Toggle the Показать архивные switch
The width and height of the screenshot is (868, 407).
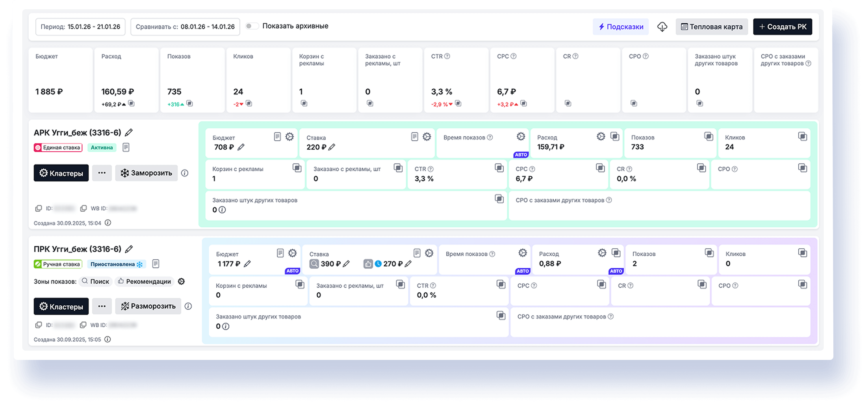[x=252, y=26]
